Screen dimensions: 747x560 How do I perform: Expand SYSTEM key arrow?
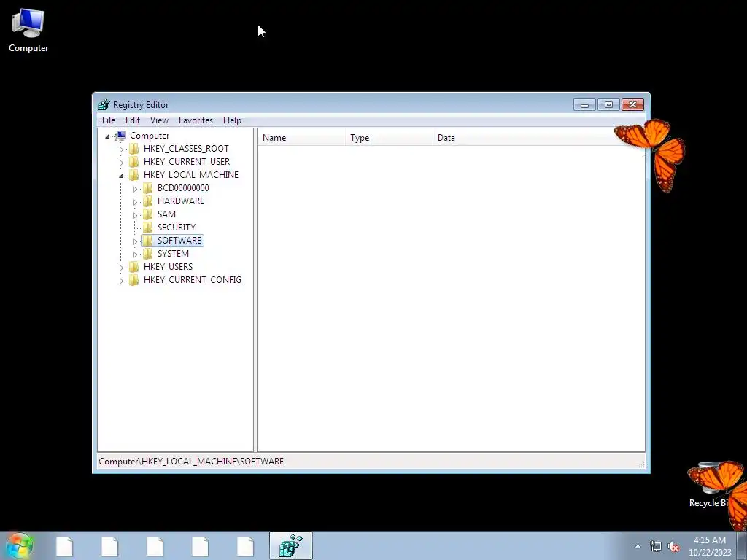tap(135, 254)
